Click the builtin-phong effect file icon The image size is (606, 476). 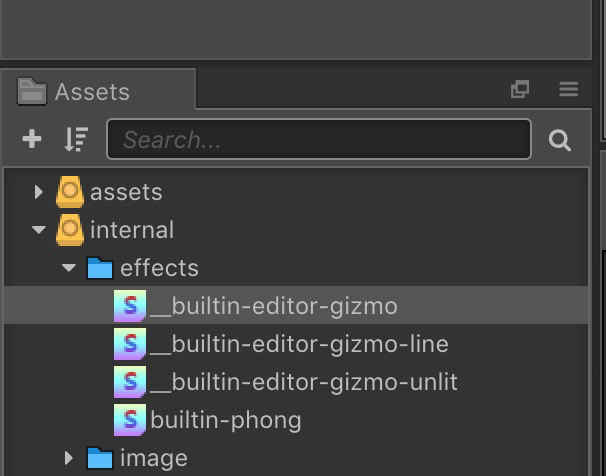(x=130, y=420)
